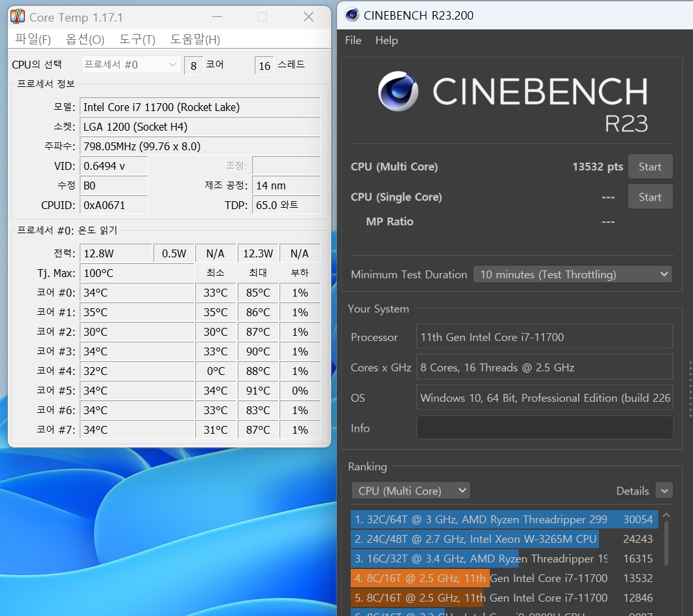Expand the ranking Details dropdown arrow
The image size is (693, 616).
(x=664, y=491)
